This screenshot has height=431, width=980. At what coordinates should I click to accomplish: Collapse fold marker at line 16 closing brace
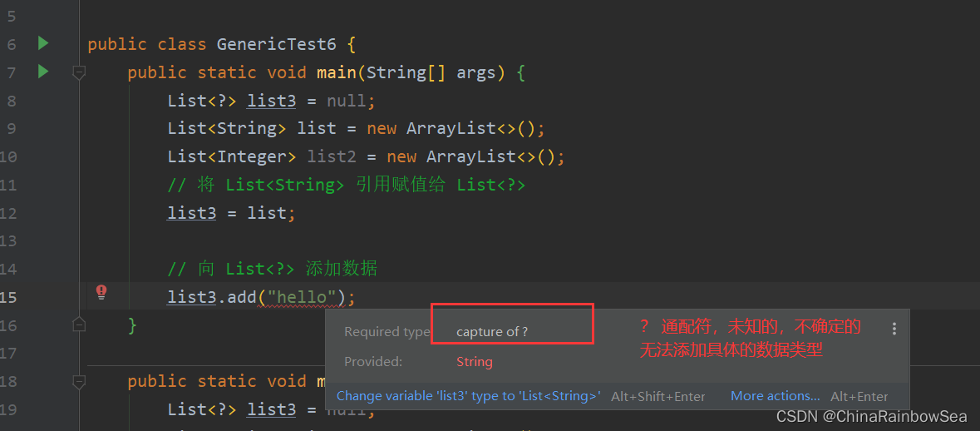click(79, 324)
